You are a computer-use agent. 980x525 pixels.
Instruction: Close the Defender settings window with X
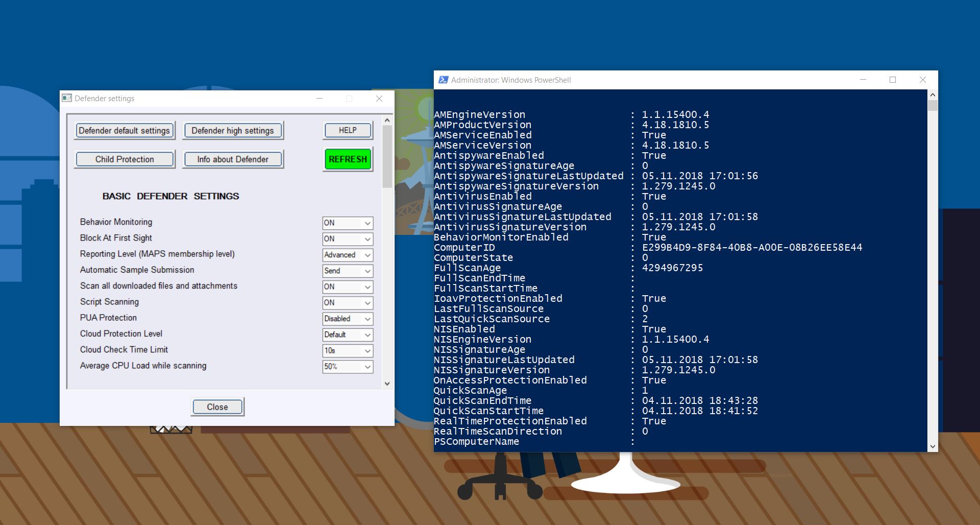[x=379, y=99]
